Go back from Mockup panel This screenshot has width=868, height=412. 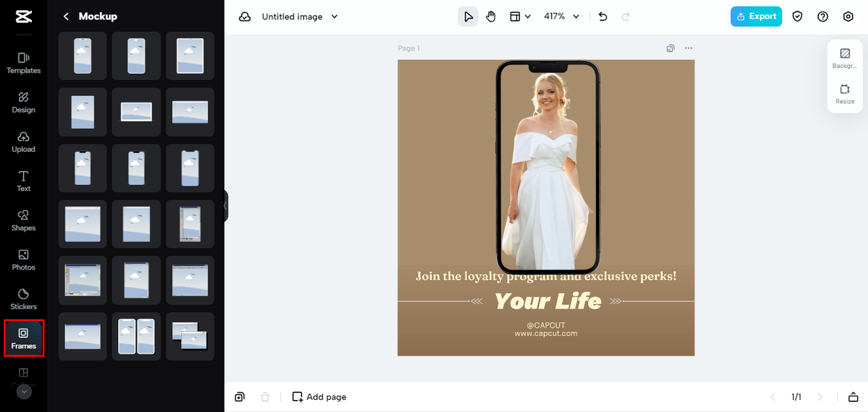point(66,16)
